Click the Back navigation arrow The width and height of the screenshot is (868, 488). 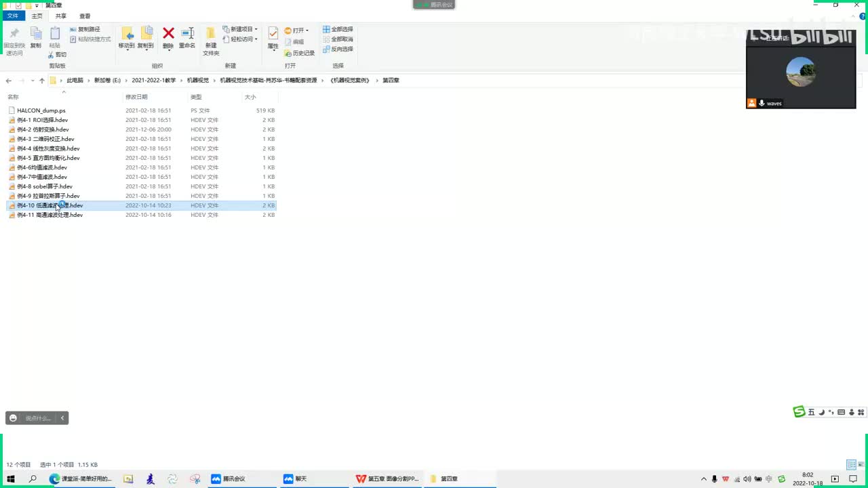[x=9, y=81]
